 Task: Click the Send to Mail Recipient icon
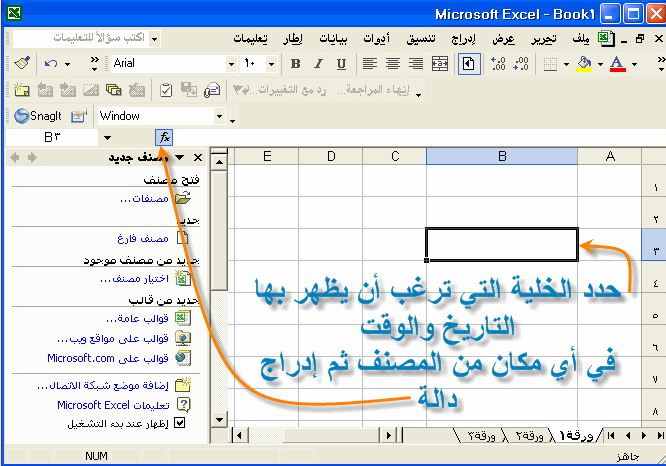coord(212,90)
